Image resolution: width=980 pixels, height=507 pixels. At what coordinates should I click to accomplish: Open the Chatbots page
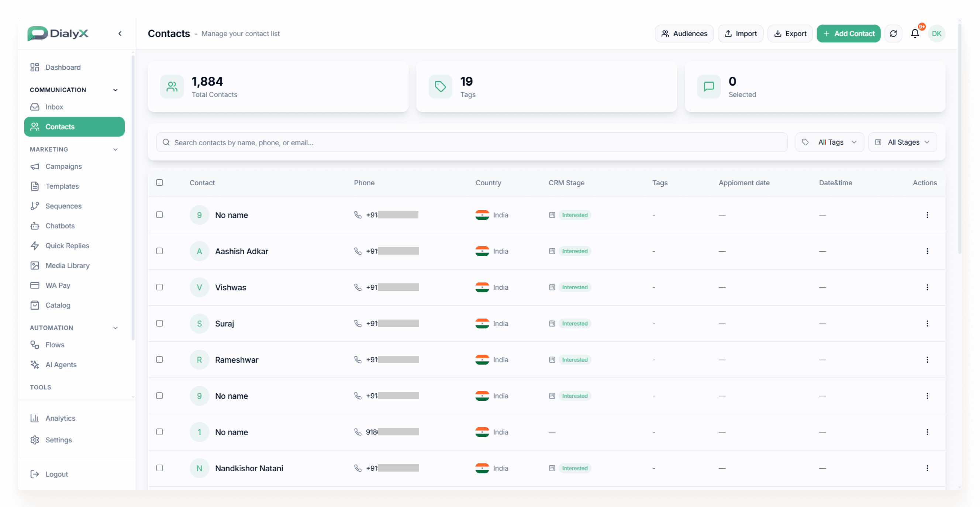[x=74, y=226]
